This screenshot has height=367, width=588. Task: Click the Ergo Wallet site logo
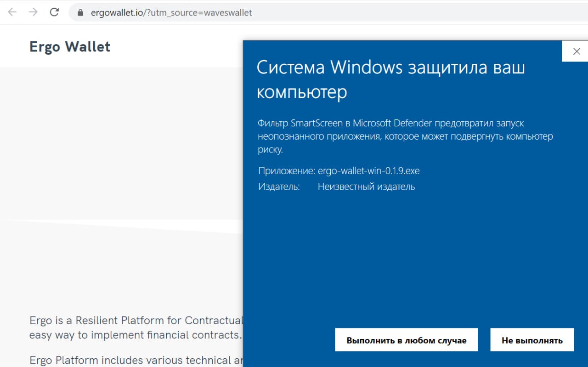pos(70,46)
